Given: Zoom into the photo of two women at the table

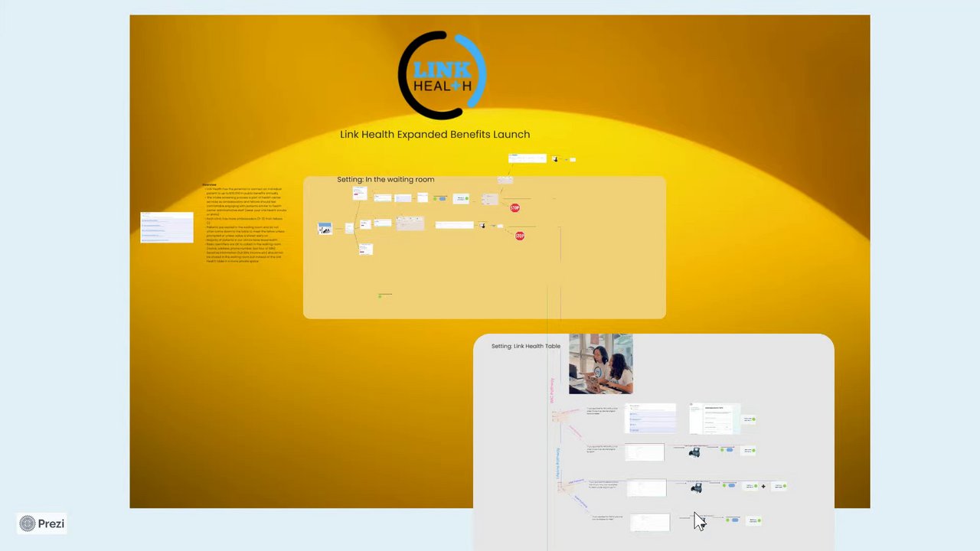Looking at the screenshot, I should click(x=601, y=364).
